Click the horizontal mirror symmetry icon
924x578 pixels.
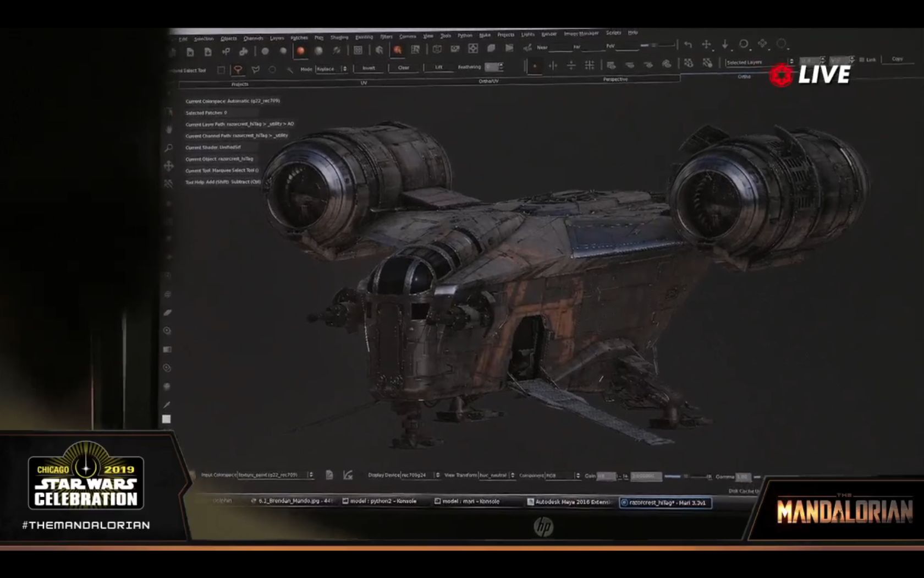571,66
